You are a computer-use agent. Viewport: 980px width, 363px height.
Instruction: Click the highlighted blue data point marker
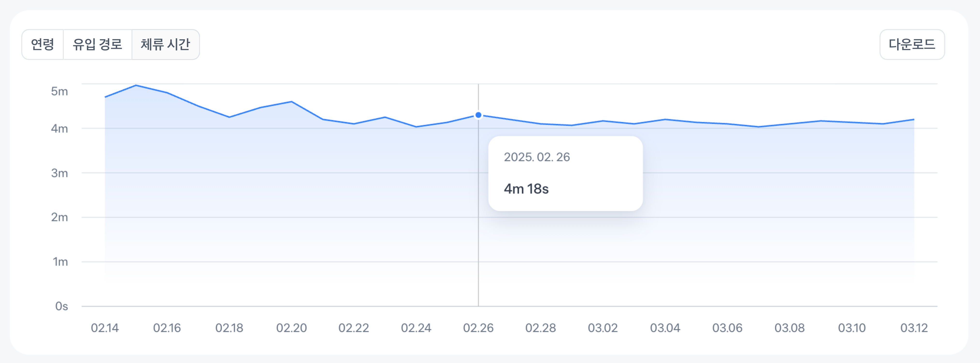pos(478,115)
